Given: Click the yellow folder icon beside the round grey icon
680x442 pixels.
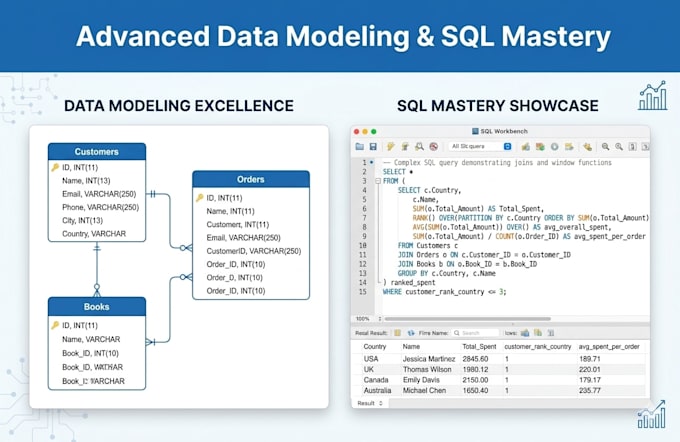Looking at the screenshot, I should (x=569, y=147).
